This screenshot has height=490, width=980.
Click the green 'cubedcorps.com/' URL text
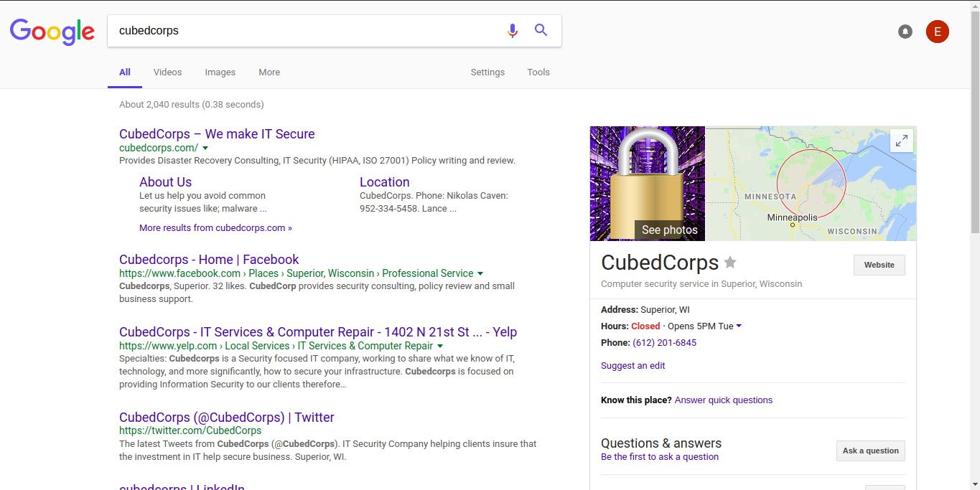coord(159,148)
